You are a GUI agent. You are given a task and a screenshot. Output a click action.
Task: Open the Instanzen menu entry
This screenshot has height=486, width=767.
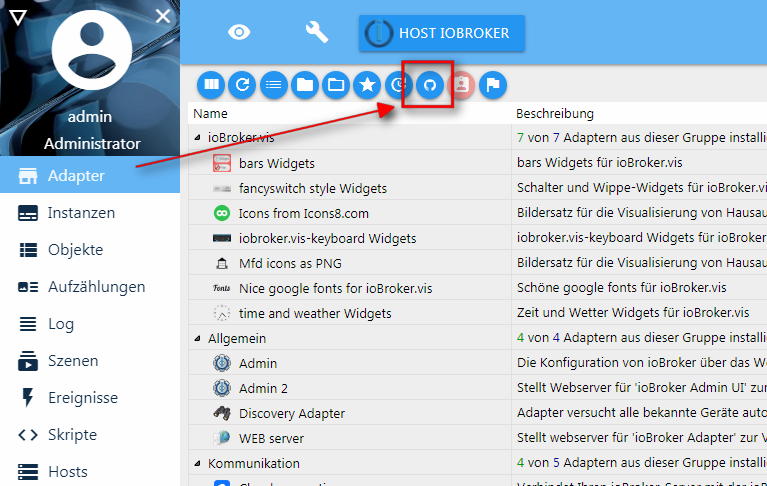pos(90,213)
